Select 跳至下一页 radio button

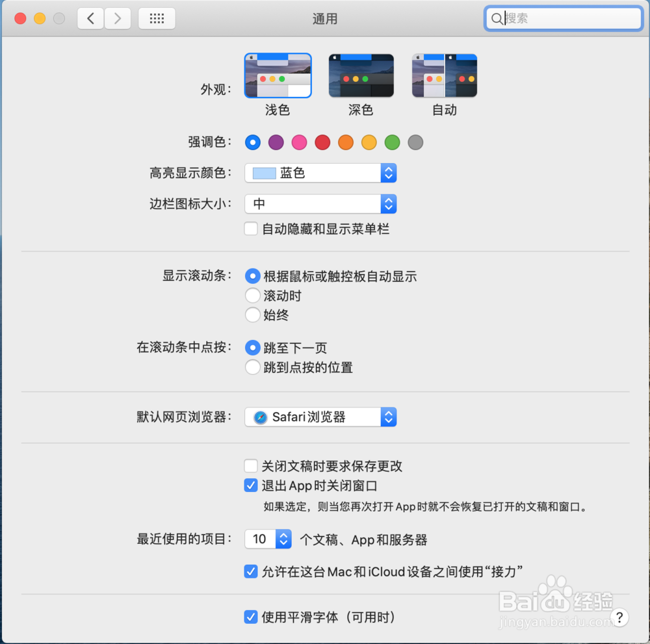point(252,348)
